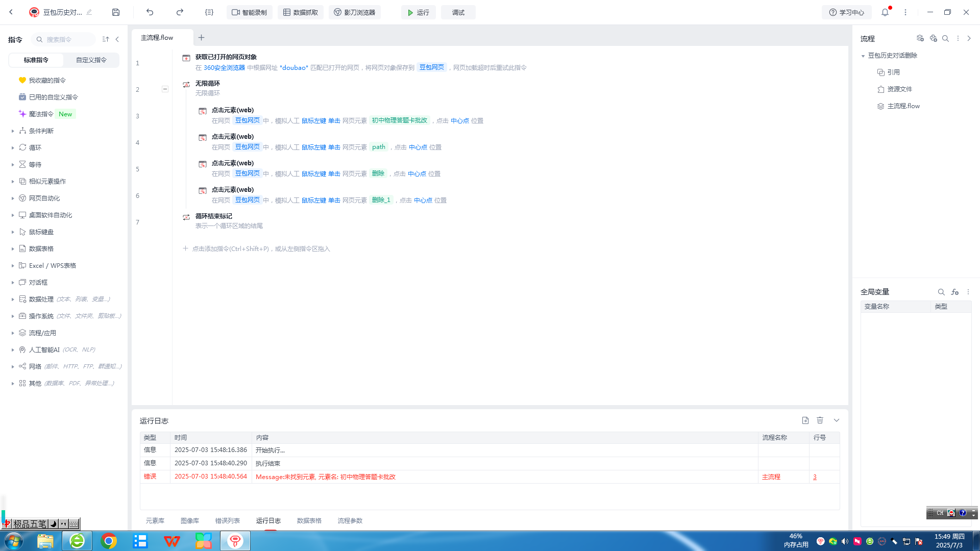This screenshot has width=980, height=551.
Task: Click the fx icon in 全局变量
Action: 955,292
